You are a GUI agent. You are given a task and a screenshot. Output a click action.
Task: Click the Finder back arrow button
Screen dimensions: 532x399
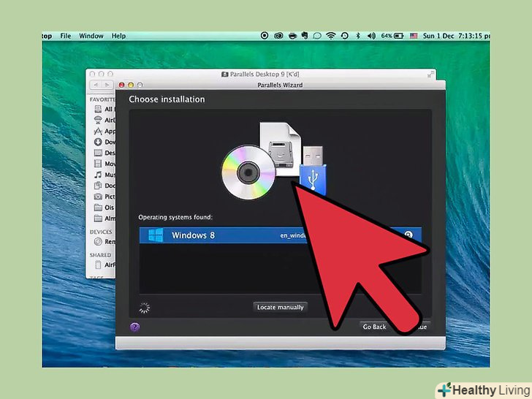pyautogui.click(x=96, y=85)
